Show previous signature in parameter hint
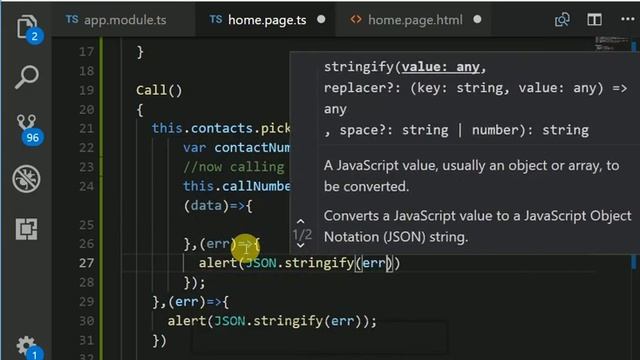640x360 pixels. coord(301,222)
